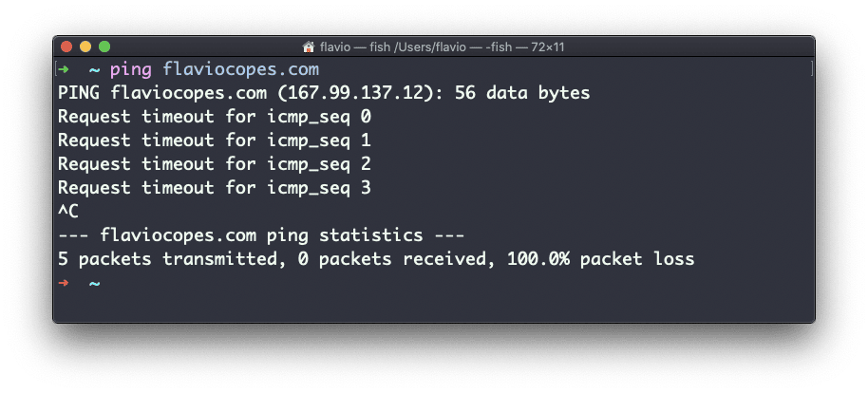Click the green zoom window button
Viewport: 868px width, 393px height.
[x=104, y=47]
